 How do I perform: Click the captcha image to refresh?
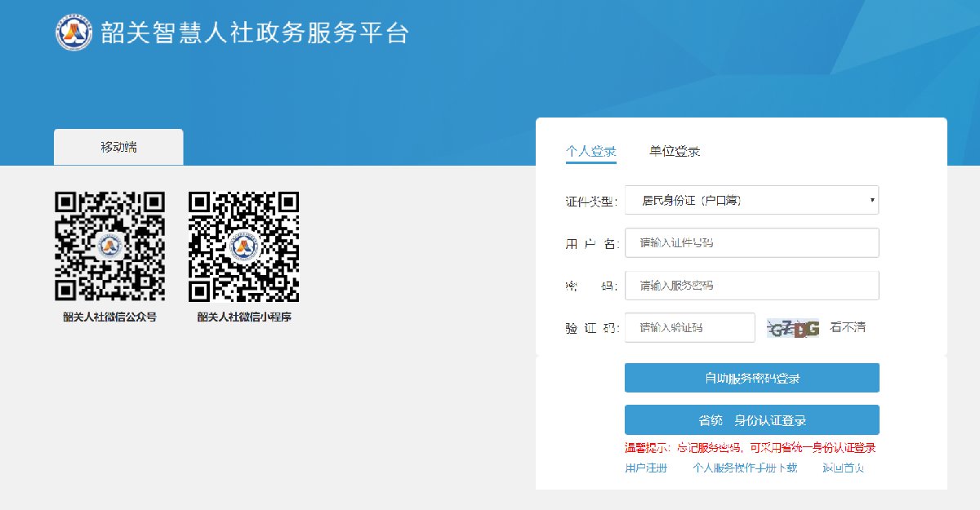click(x=793, y=328)
